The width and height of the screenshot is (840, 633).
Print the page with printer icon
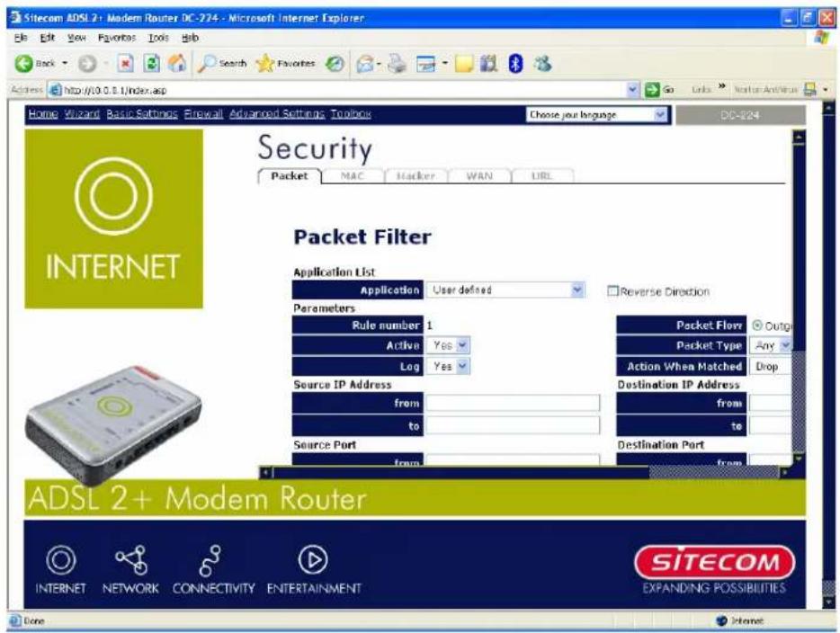tap(397, 64)
